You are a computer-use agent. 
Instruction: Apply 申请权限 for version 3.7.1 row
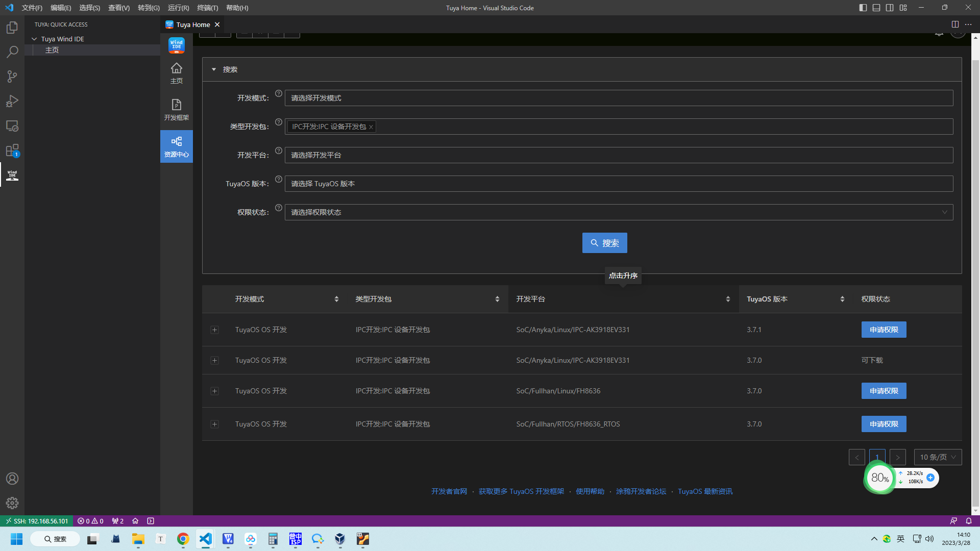(x=884, y=330)
